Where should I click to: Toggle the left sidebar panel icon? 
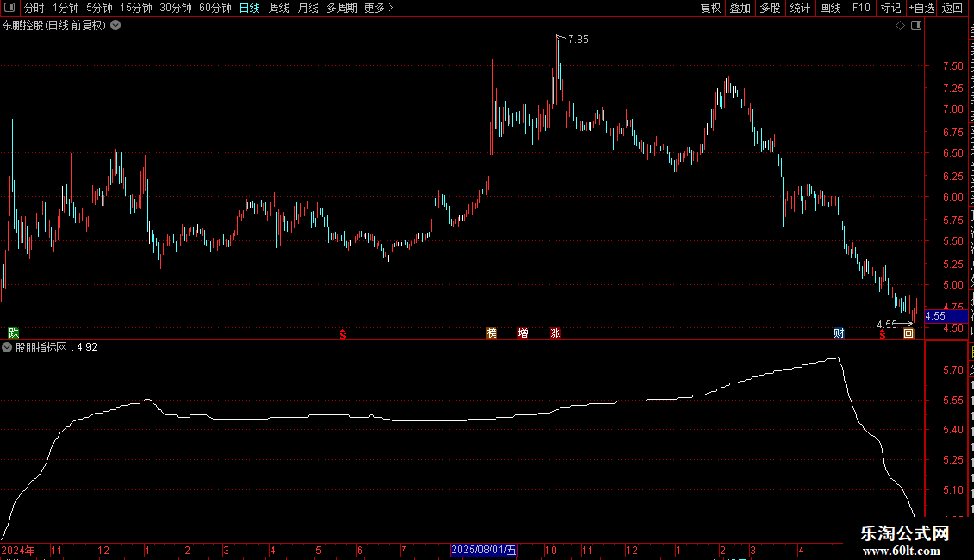pyautogui.click(x=9, y=8)
